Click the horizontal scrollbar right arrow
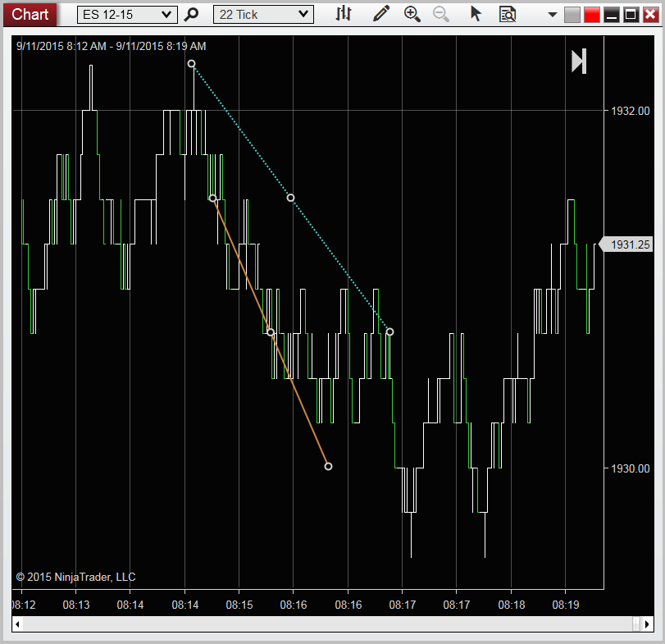Image resolution: width=665 pixels, height=644 pixels. [x=647, y=624]
